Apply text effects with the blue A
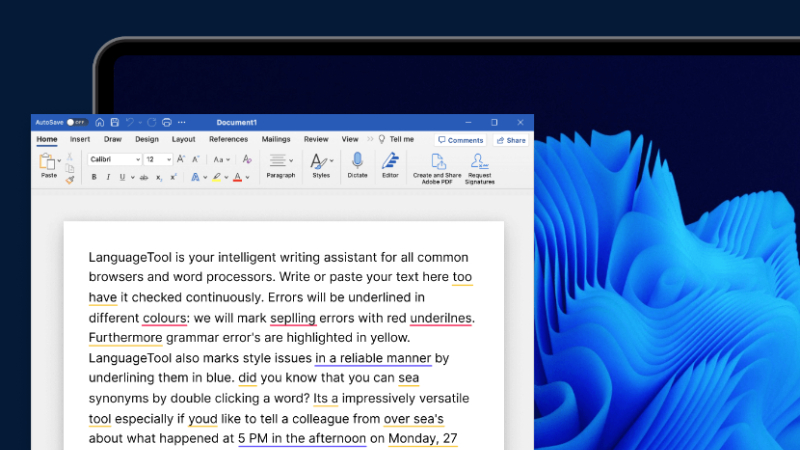800x450 pixels. 195,178
